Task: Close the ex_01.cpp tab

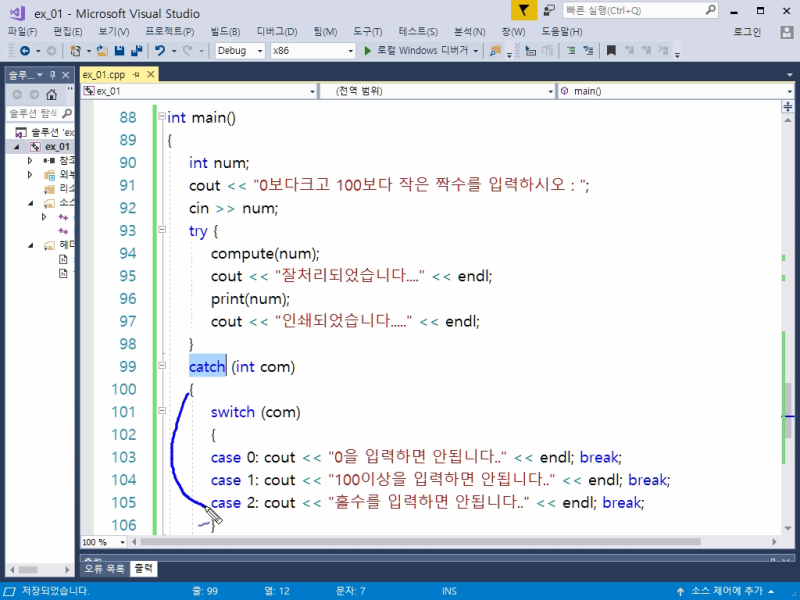Action: pyautogui.click(x=151, y=74)
